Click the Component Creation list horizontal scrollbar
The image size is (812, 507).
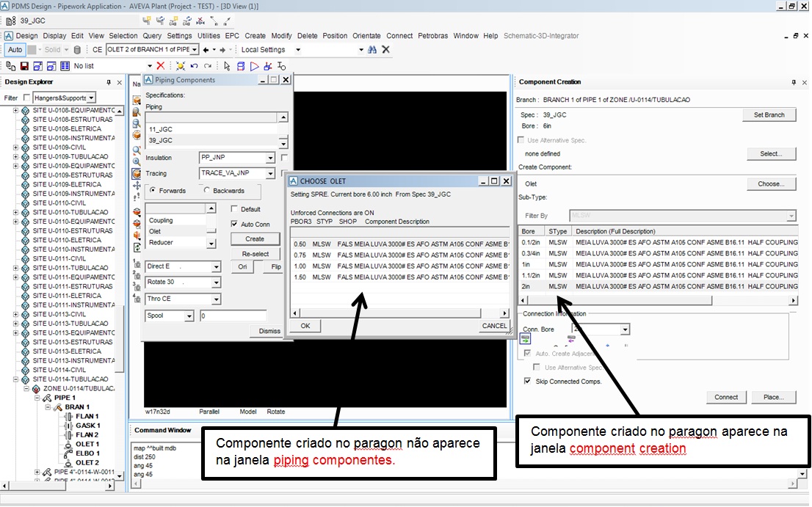[658, 300]
